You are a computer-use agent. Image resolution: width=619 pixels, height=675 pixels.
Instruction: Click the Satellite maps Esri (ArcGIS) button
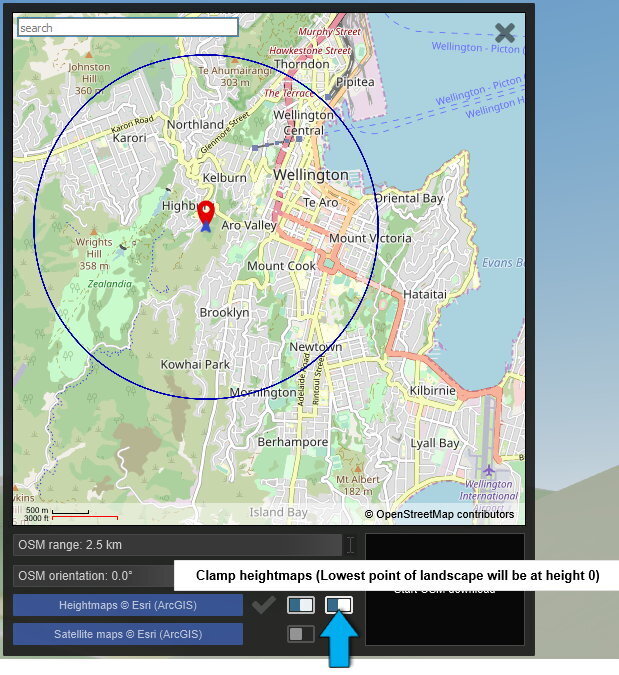[x=128, y=634]
